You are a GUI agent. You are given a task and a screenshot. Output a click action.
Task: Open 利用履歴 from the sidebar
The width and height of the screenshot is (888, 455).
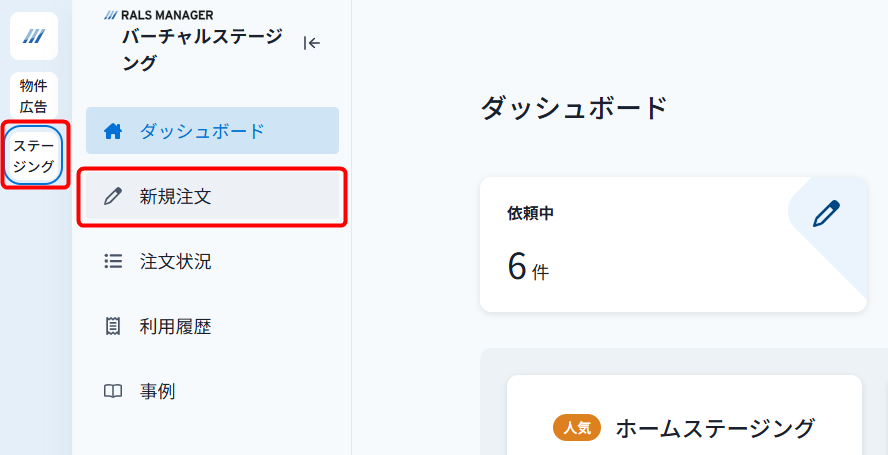coord(212,326)
